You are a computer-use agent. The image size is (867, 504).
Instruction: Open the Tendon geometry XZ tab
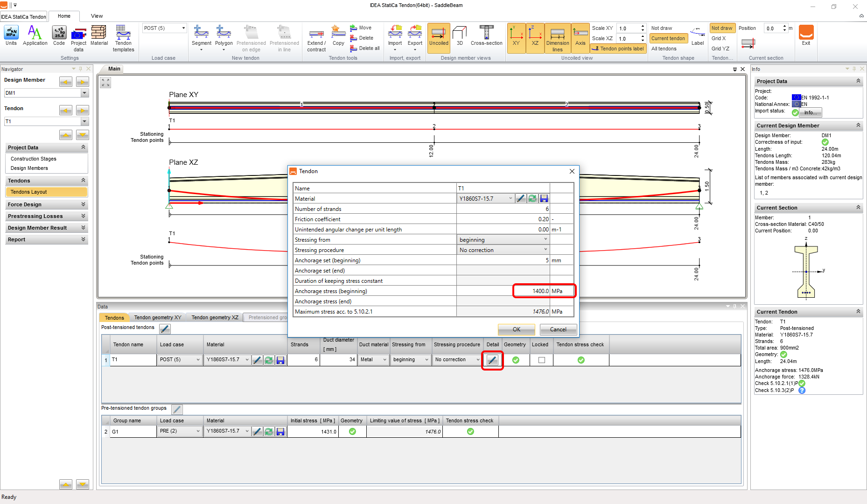(x=215, y=317)
